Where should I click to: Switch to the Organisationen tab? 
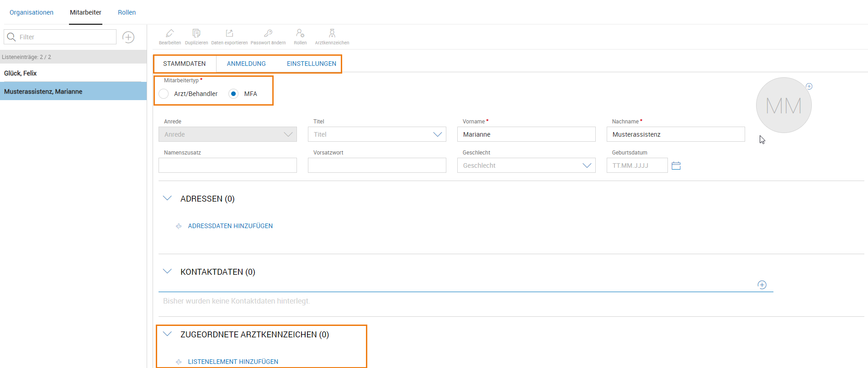(x=32, y=12)
